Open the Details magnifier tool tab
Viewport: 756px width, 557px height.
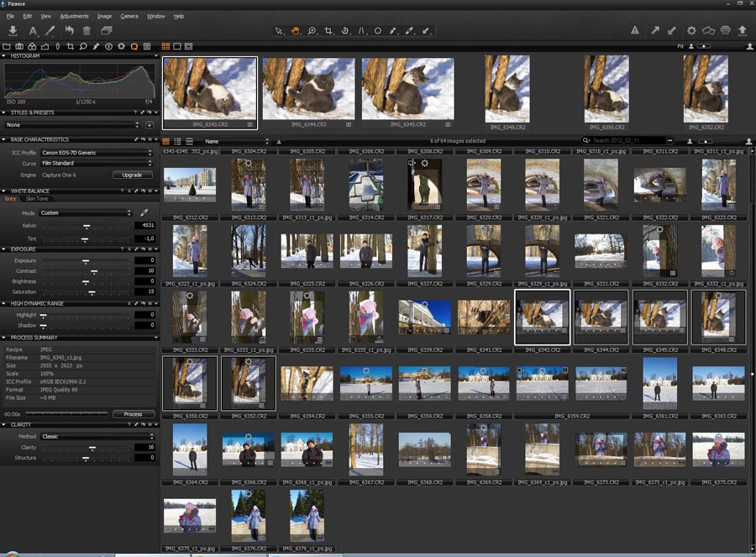tap(83, 46)
